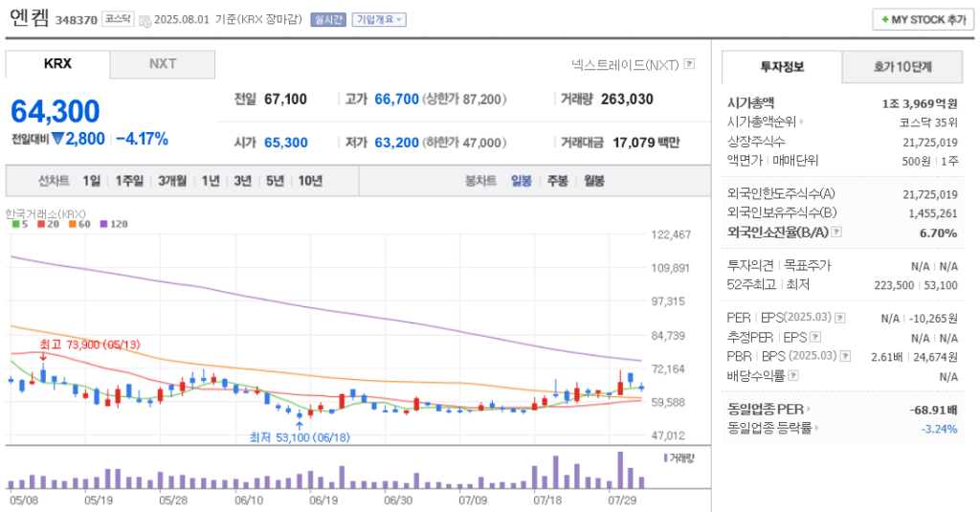Click the orange 60-day moving average legend

click(79, 224)
